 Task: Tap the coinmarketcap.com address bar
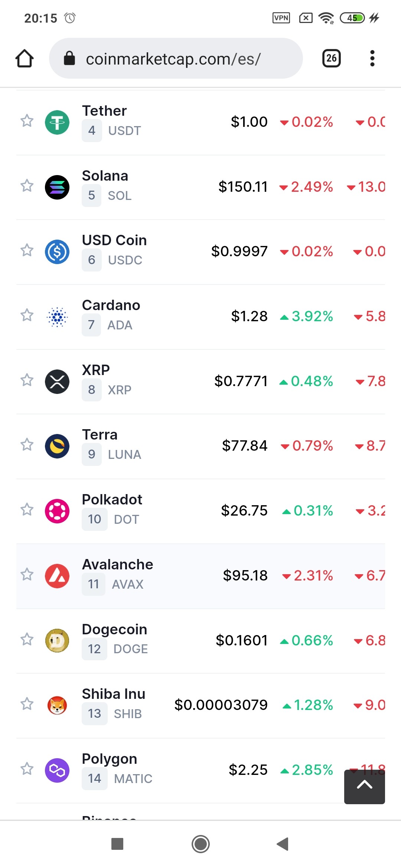(176, 58)
